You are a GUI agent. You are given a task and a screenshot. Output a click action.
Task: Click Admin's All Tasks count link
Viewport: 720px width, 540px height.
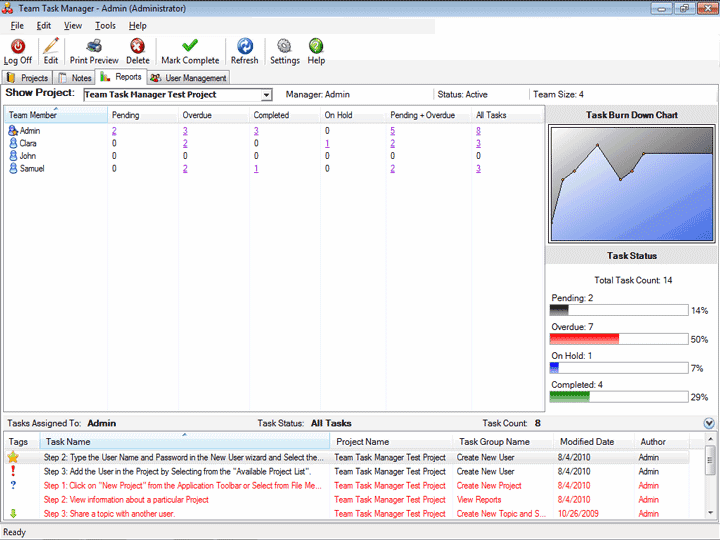click(478, 131)
